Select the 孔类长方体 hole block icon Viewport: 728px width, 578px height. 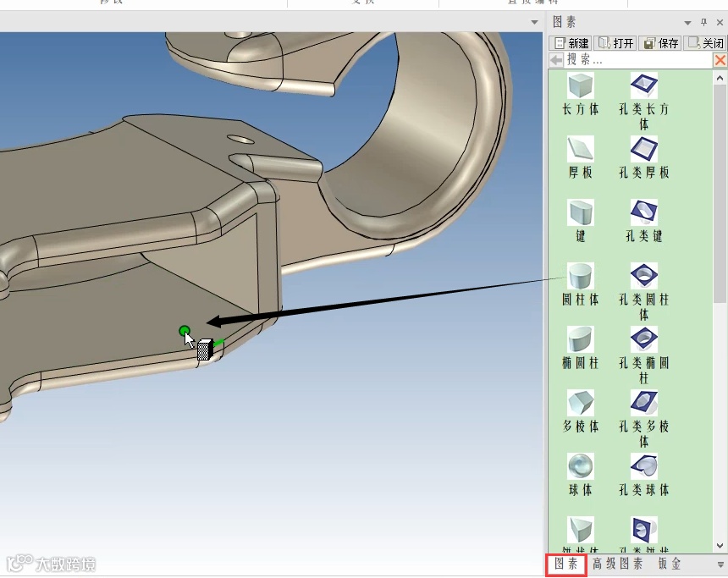(x=643, y=85)
